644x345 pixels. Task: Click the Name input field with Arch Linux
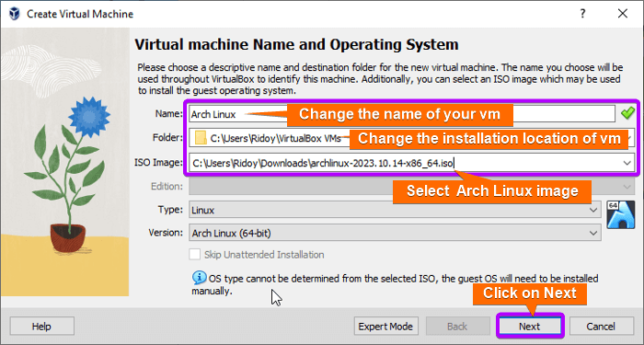click(x=402, y=114)
